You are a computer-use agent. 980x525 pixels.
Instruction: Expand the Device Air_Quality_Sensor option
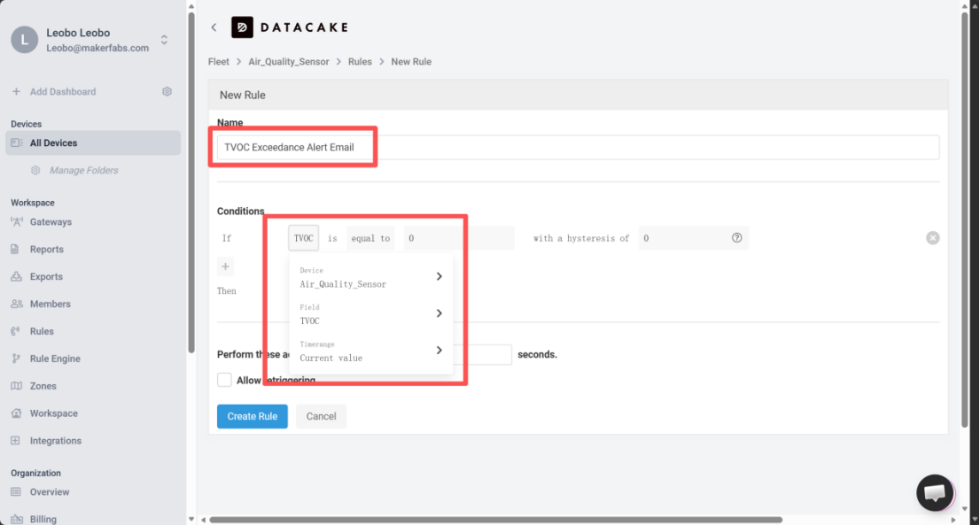coord(371,277)
